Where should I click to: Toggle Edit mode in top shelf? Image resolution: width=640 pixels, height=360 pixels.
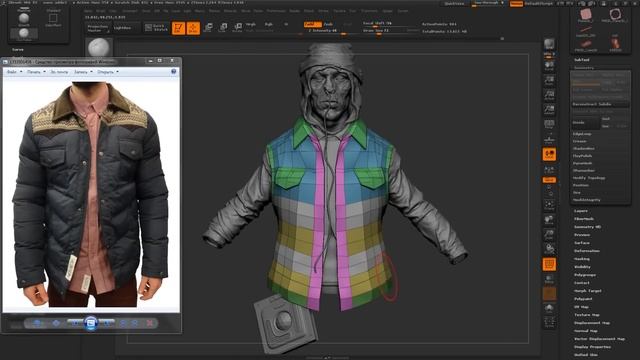click(178, 28)
